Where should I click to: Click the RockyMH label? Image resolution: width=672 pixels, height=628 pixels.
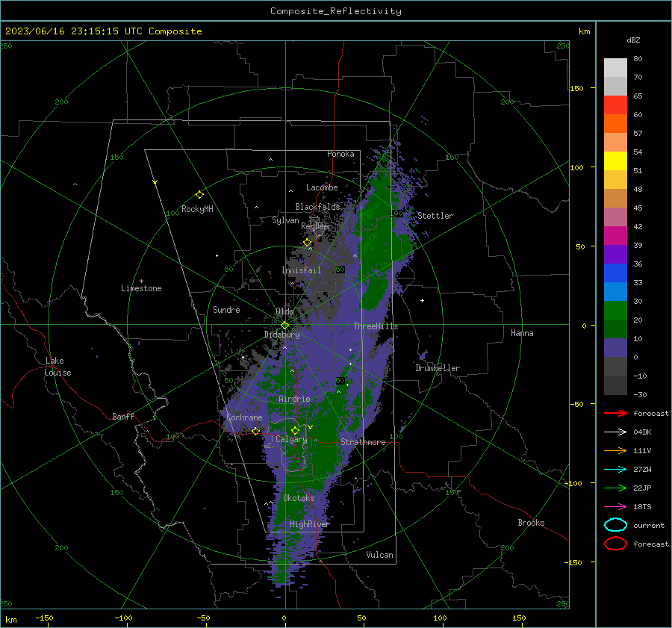click(197, 209)
